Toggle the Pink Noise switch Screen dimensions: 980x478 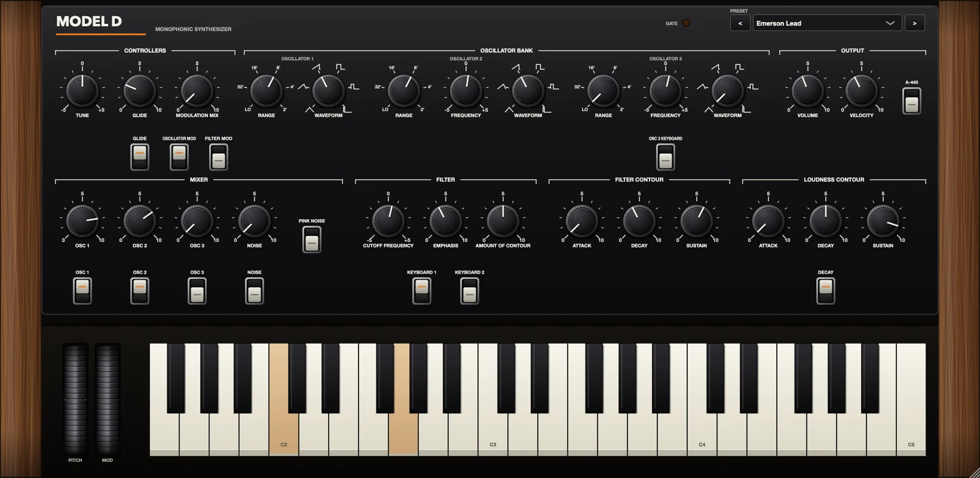coord(312,240)
